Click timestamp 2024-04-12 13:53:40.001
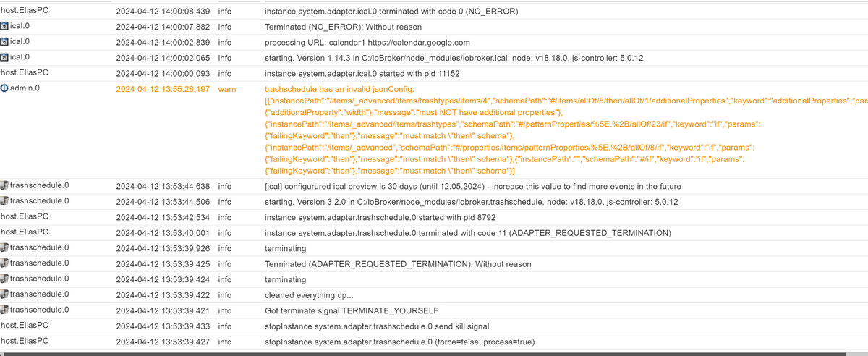The height and width of the screenshot is (356, 868). [x=163, y=233]
